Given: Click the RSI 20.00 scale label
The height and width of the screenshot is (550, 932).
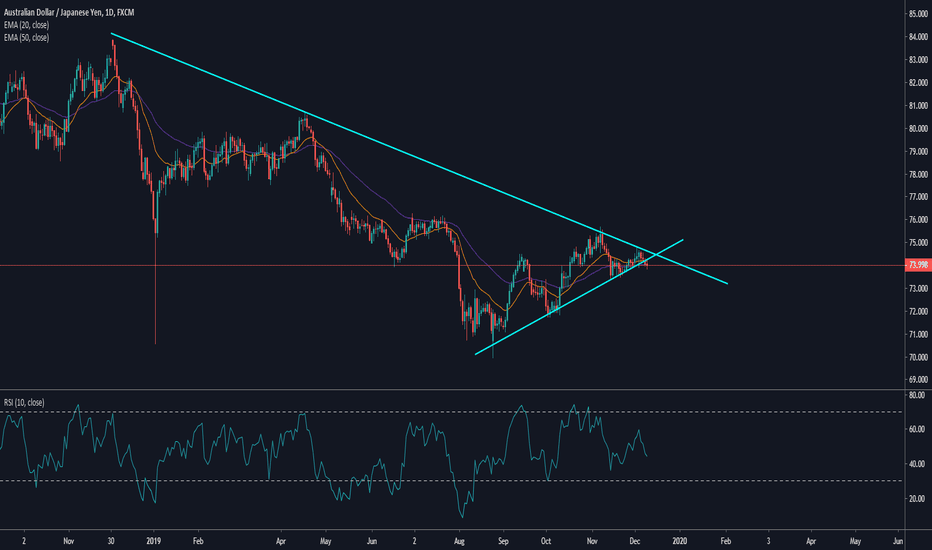Looking at the screenshot, I should [917, 499].
